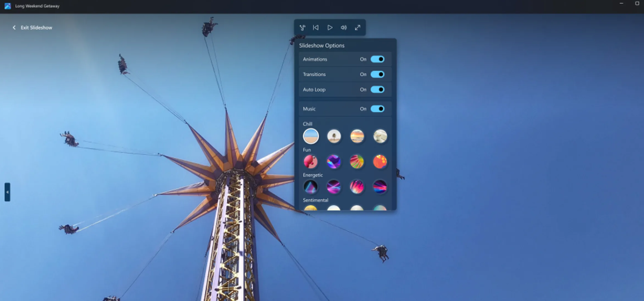The width and height of the screenshot is (644, 301).
Task: Select the fourth Chill track with pale thumbnail
Action: coord(380,136)
